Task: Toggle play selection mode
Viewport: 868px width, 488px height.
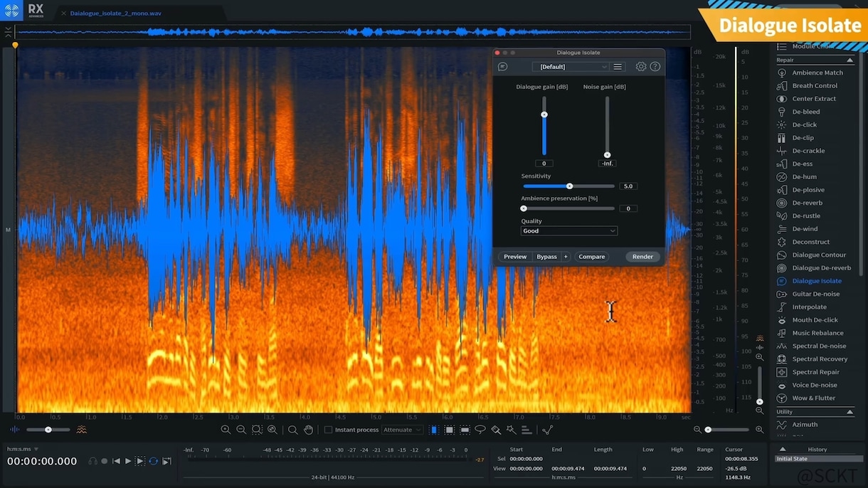Action: (141, 462)
